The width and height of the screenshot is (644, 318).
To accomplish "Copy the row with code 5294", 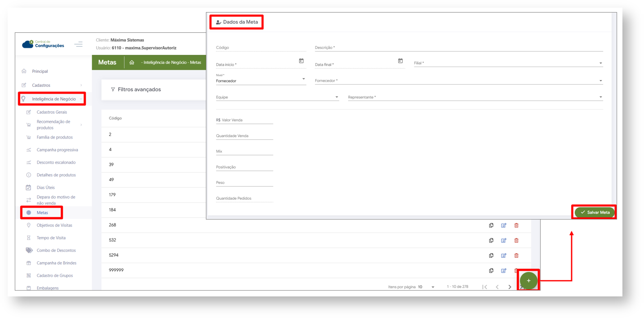I will pos(491,255).
